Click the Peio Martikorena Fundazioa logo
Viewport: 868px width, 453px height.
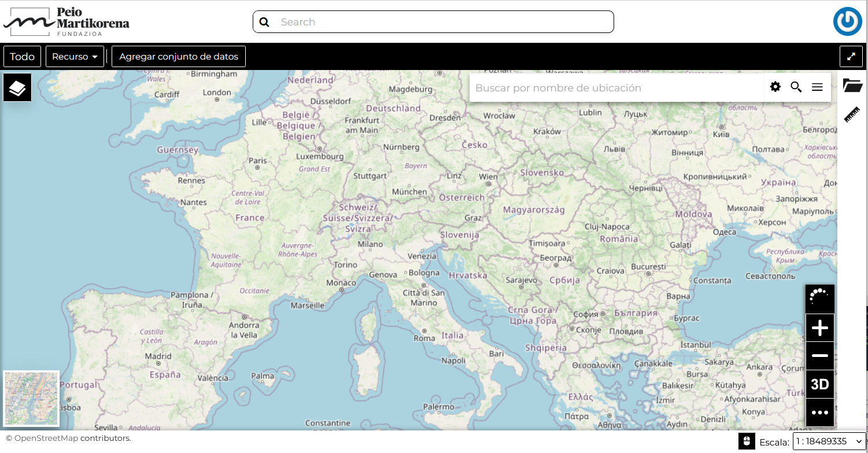coord(67,22)
